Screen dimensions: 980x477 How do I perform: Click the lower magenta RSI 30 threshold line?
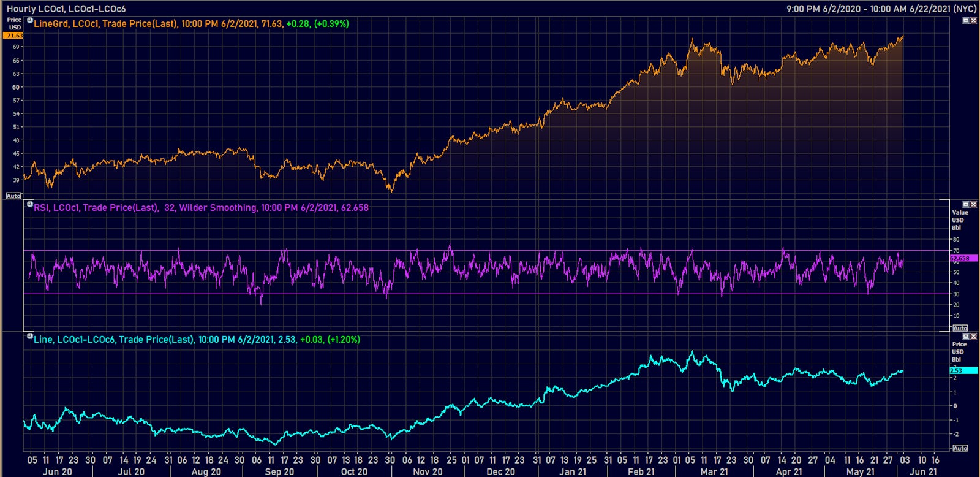486,294
